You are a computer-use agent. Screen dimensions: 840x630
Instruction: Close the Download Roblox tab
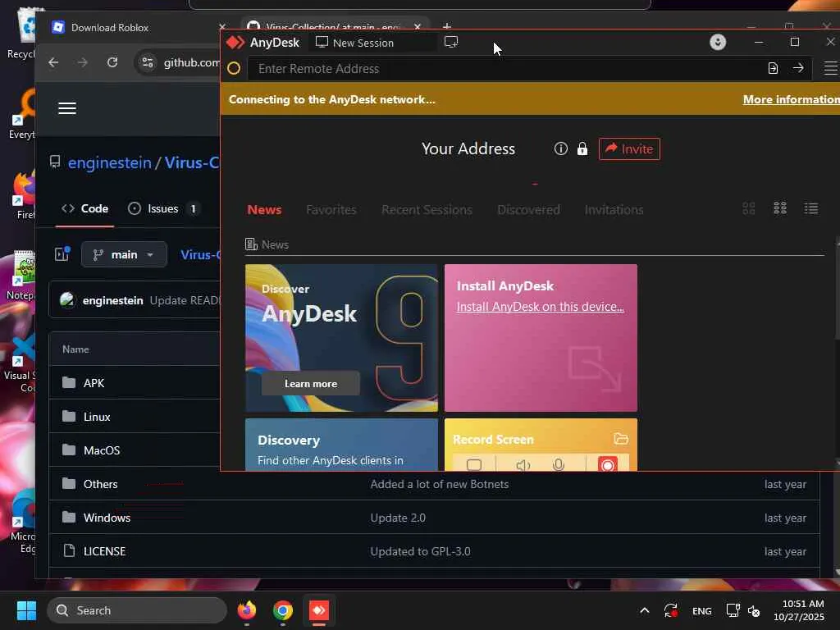tap(221, 27)
